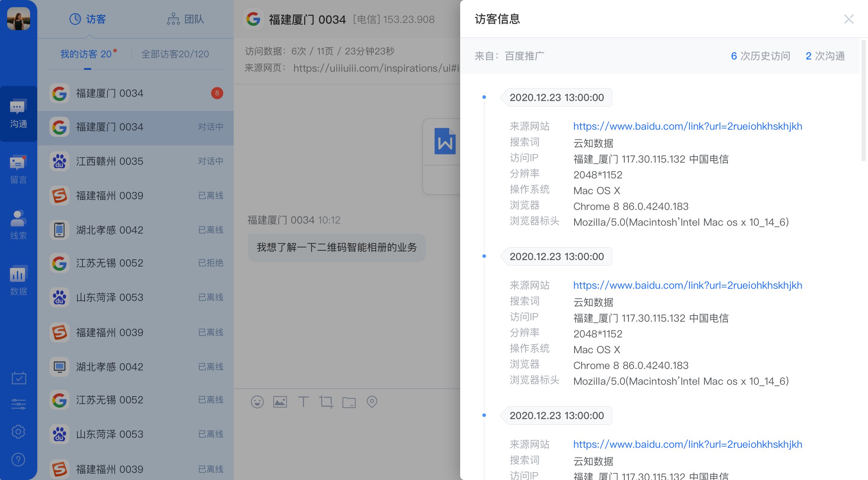Select visitor 山东菏泽 0053 below 已拒绝 row
Image resolution: width=868 pixels, height=480 pixels.
[135, 297]
